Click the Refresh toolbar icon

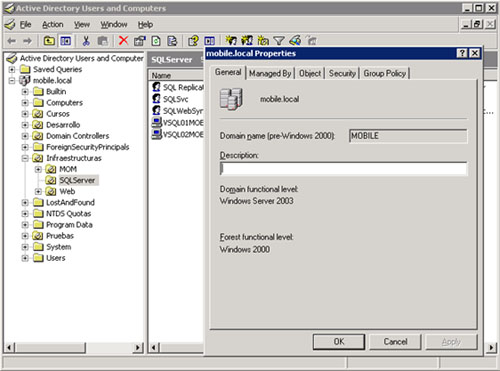[x=156, y=41]
